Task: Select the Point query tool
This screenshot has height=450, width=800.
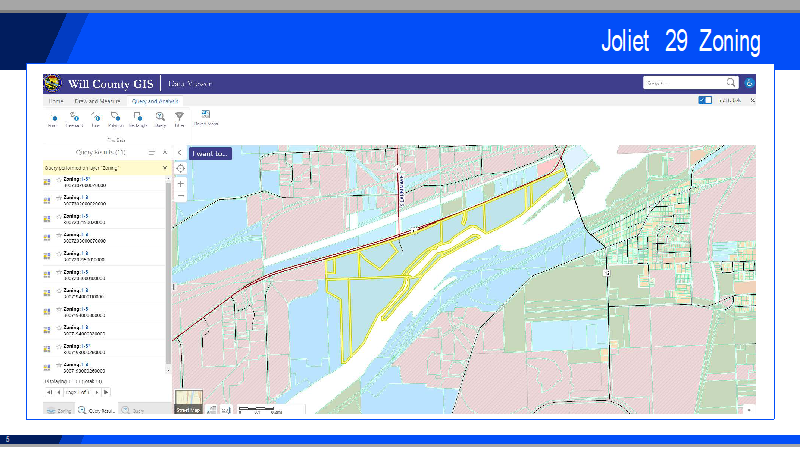Action: (x=53, y=118)
